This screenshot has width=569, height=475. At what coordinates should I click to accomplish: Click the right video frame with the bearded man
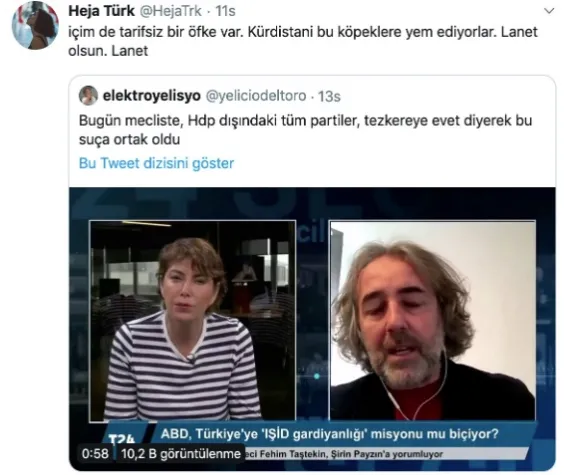[433, 321]
